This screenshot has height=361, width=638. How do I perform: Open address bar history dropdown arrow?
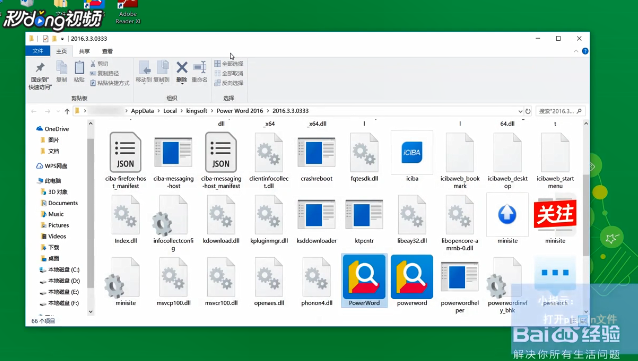click(520, 111)
